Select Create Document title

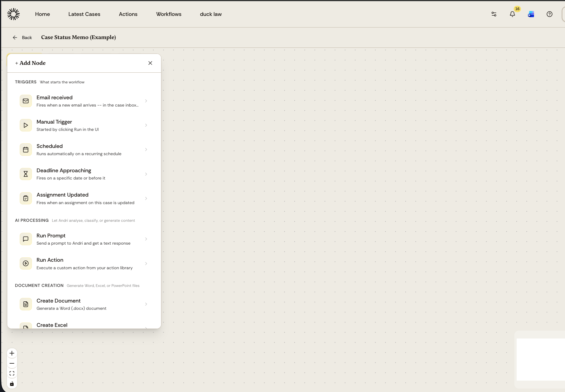click(x=59, y=301)
